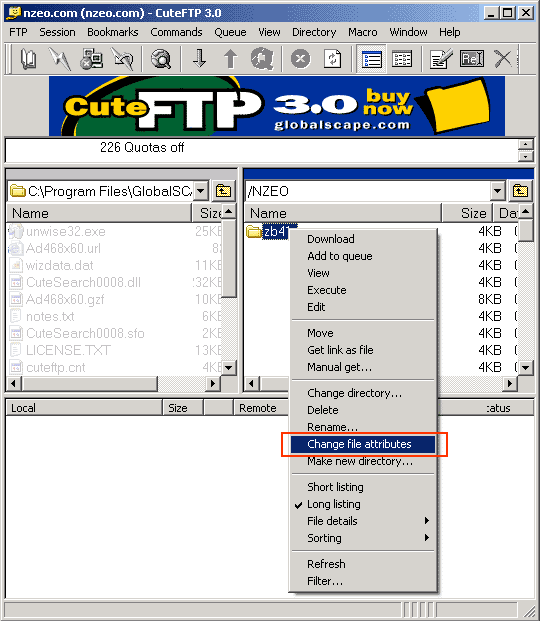The width and height of the screenshot is (540, 621).
Task: Go up one level in remote pane
Action: pos(520,191)
